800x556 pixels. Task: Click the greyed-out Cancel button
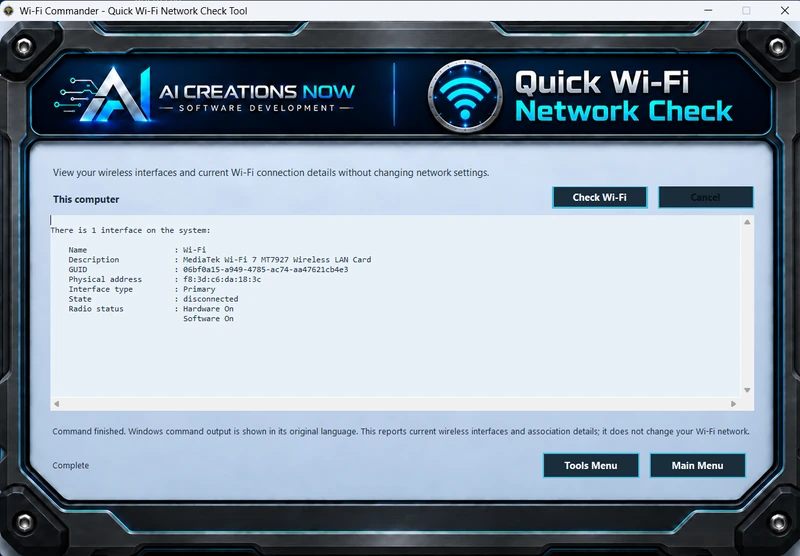pos(706,197)
